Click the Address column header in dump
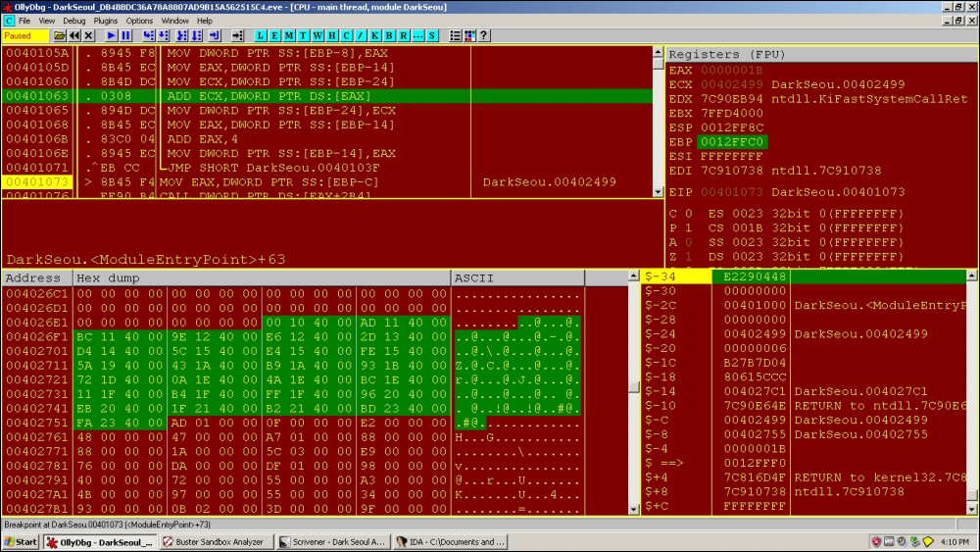This screenshot has height=552, width=980. pos(37,278)
